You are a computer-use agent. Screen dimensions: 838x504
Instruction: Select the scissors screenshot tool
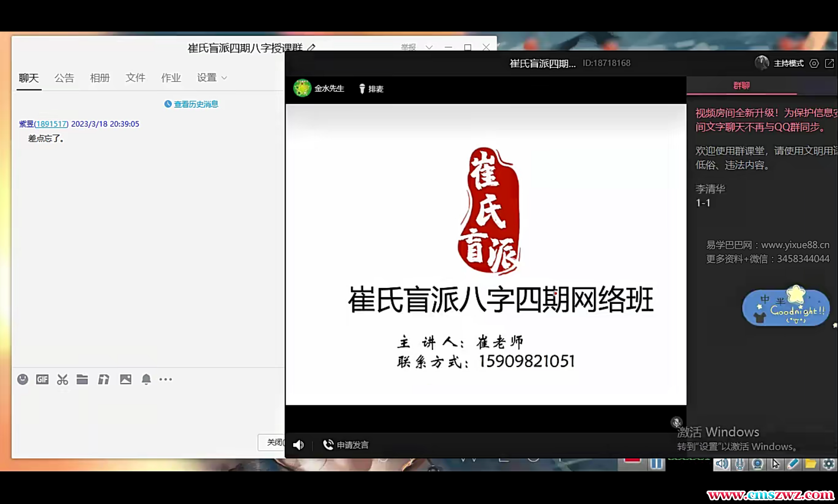click(x=63, y=380)
